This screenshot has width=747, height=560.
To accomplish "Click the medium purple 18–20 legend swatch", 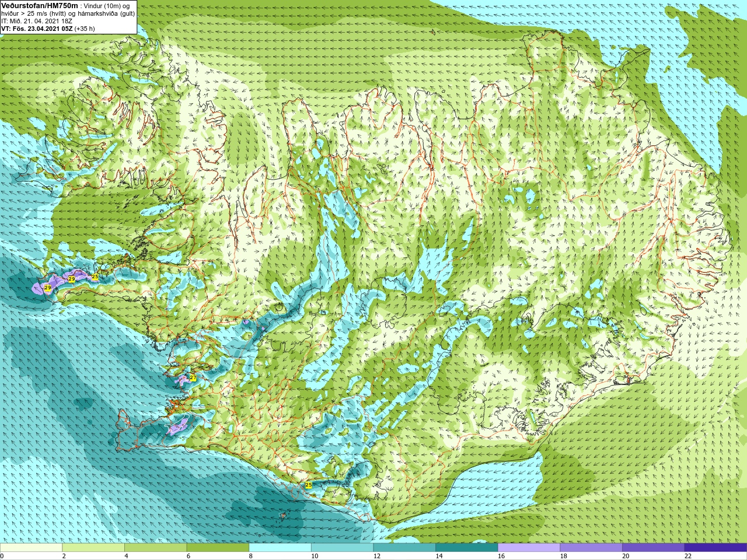I will (x=591, y=548).
